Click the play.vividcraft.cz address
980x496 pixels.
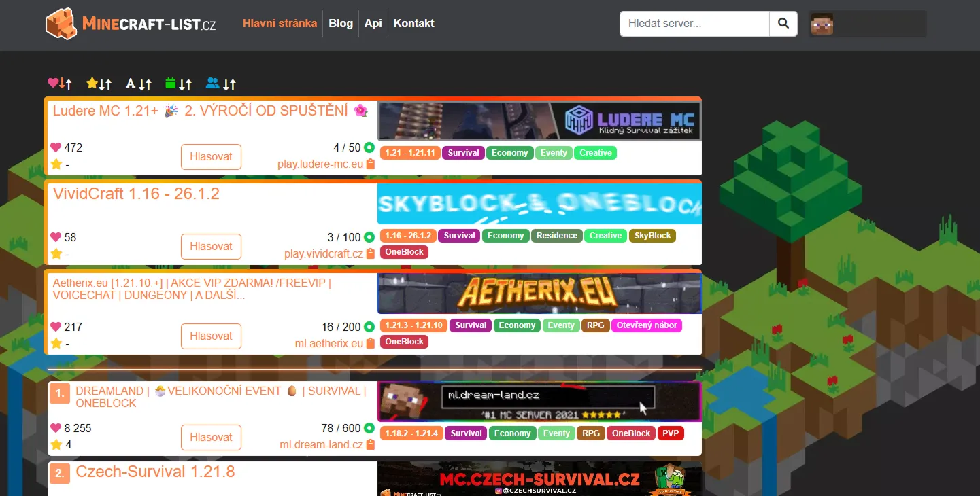(324, 253)
